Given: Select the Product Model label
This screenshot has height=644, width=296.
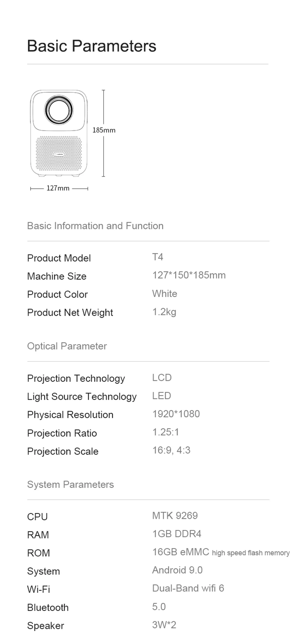Looking at the screenshot, I should pos(59,258).
